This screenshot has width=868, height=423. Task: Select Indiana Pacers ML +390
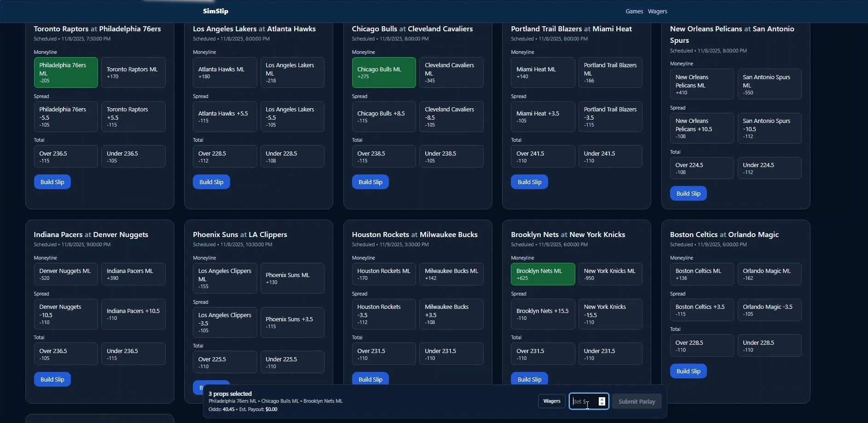tap(133, 274)
